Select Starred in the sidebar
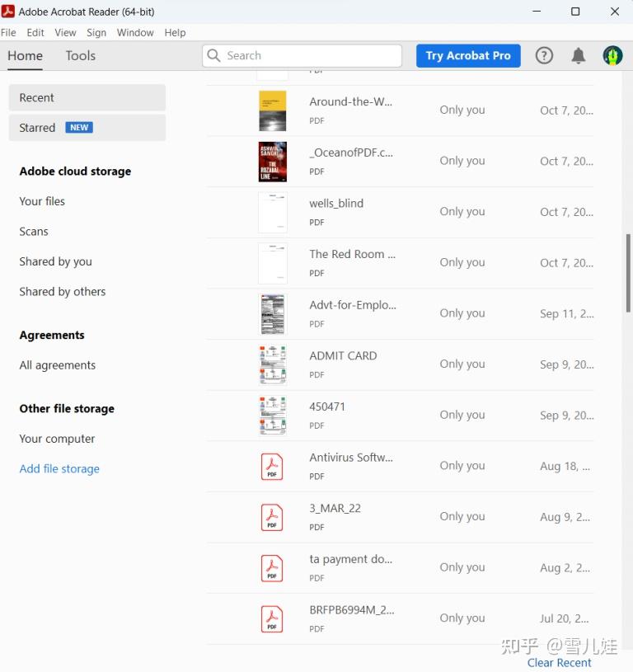 pos(87,128)
